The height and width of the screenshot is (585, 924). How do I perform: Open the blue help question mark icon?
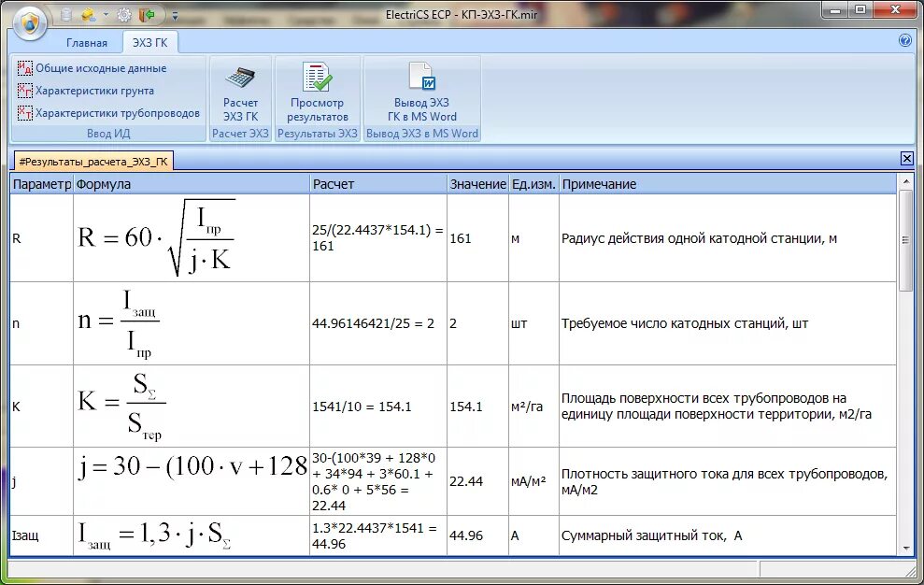904,40
